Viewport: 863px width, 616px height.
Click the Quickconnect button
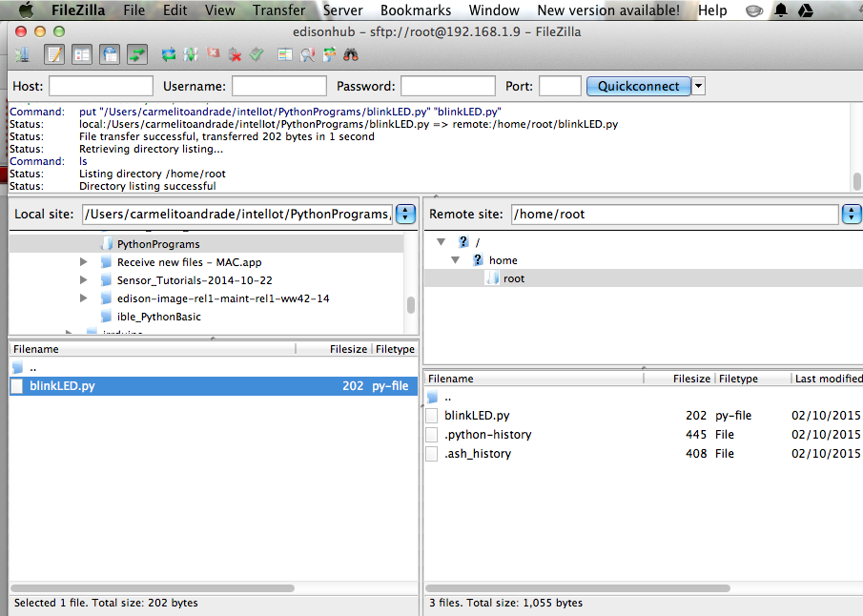[639, 86]
